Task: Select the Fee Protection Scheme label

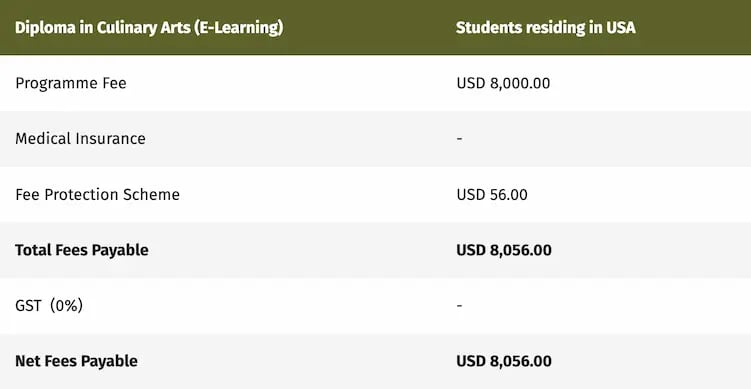Action: [98, 194]
